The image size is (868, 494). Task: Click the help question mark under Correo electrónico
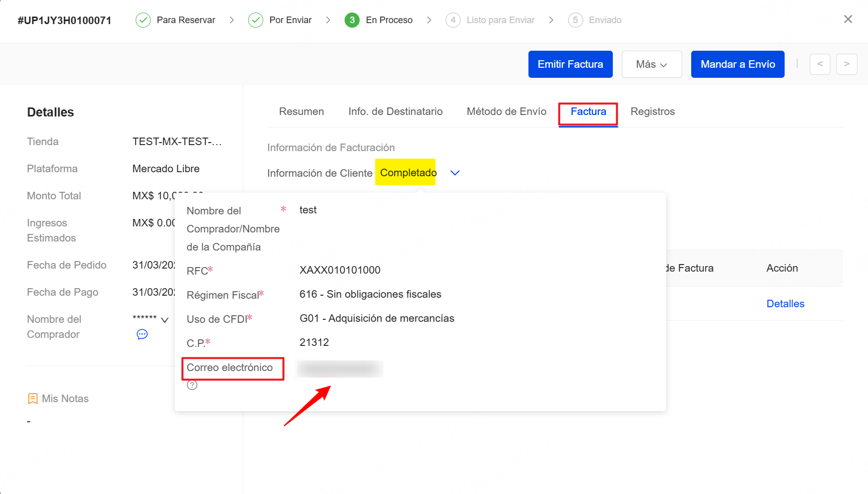[x=192, y=385]
